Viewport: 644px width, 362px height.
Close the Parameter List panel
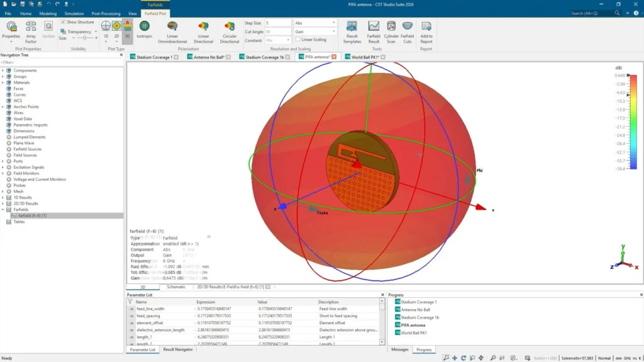coord(382,295)
